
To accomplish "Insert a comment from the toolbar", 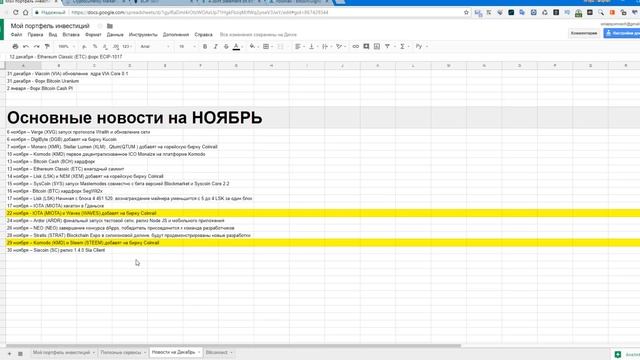I will coord(366,47).
